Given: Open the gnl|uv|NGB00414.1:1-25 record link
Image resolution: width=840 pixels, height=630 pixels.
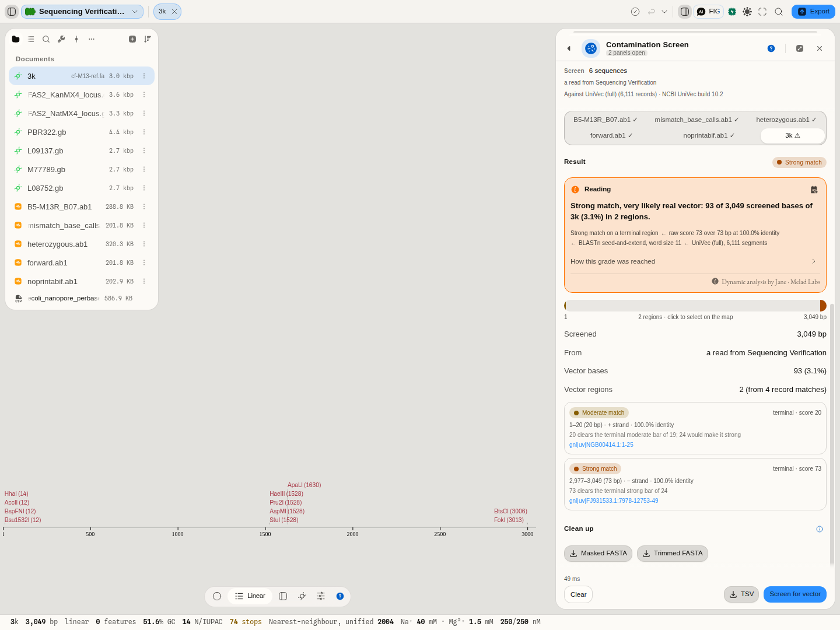Looking at the screenshot, I should 601,444.
